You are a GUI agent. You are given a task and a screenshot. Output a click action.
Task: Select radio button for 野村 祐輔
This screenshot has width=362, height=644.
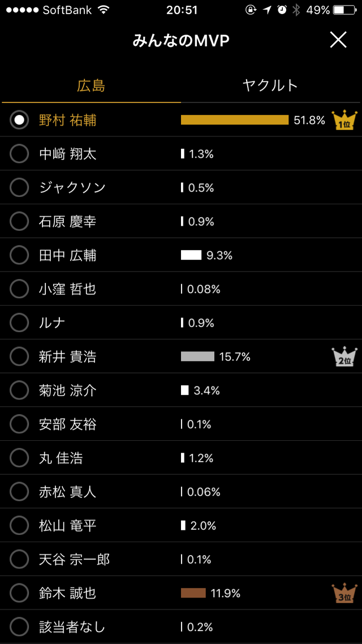click(19, 120)
